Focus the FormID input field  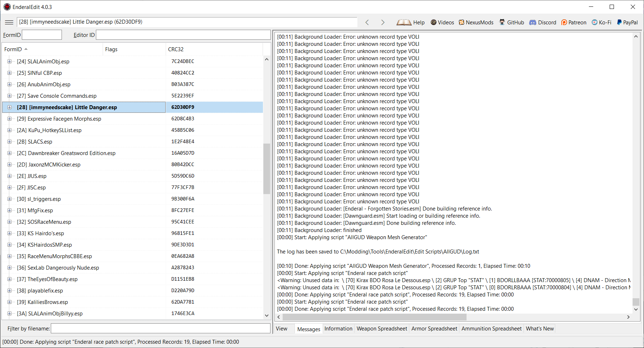click(42, 35)
